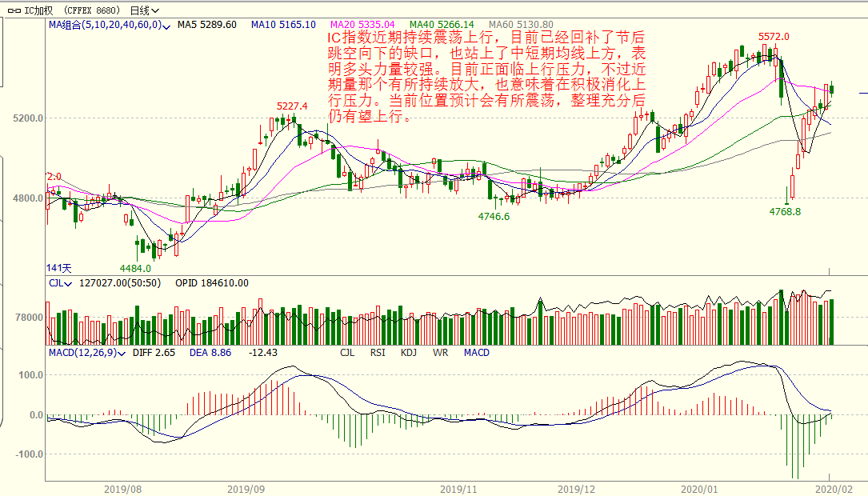Image resolution: width=868 pixels, height=496 pixels.
Task: Click the 4484.0 low price marker
Action: click(135, 268)
